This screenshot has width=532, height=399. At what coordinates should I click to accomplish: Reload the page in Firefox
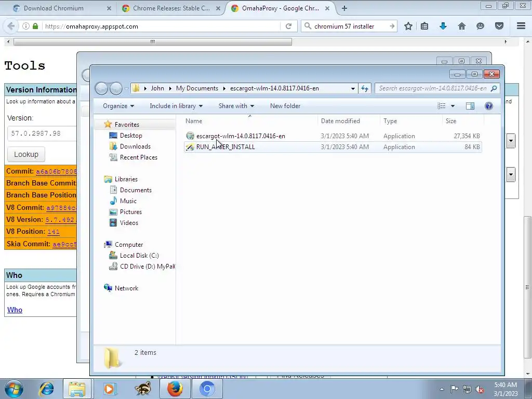288,26
